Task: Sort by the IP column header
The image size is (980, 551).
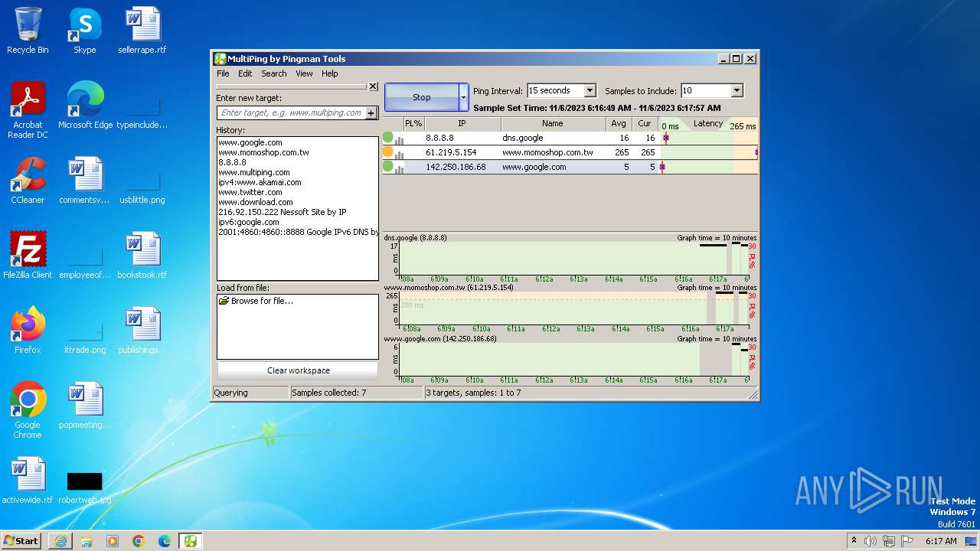Action: pyautogui.click(x=462, y=123)
